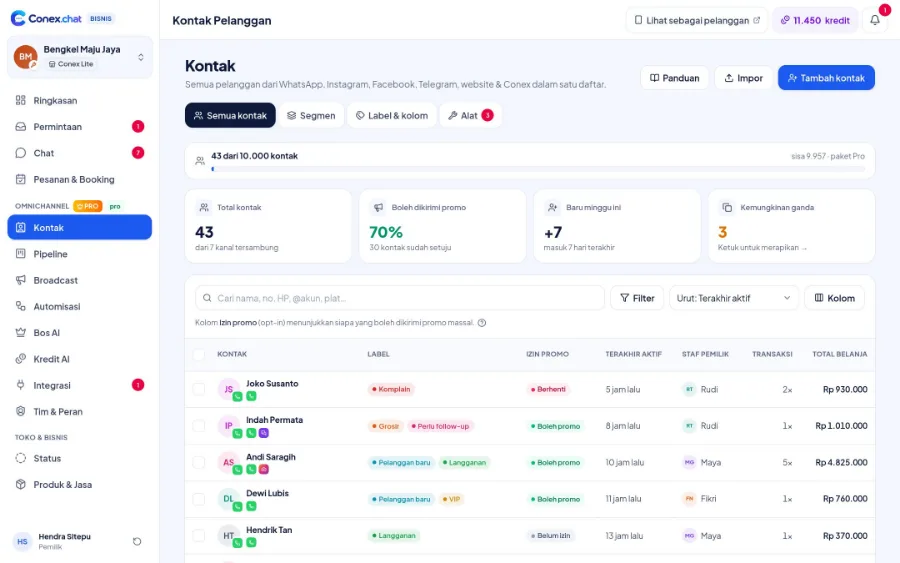
Task: Click the Komplain label on Joko Susanto
Action: pyautogui.click(x=391, y=389)
